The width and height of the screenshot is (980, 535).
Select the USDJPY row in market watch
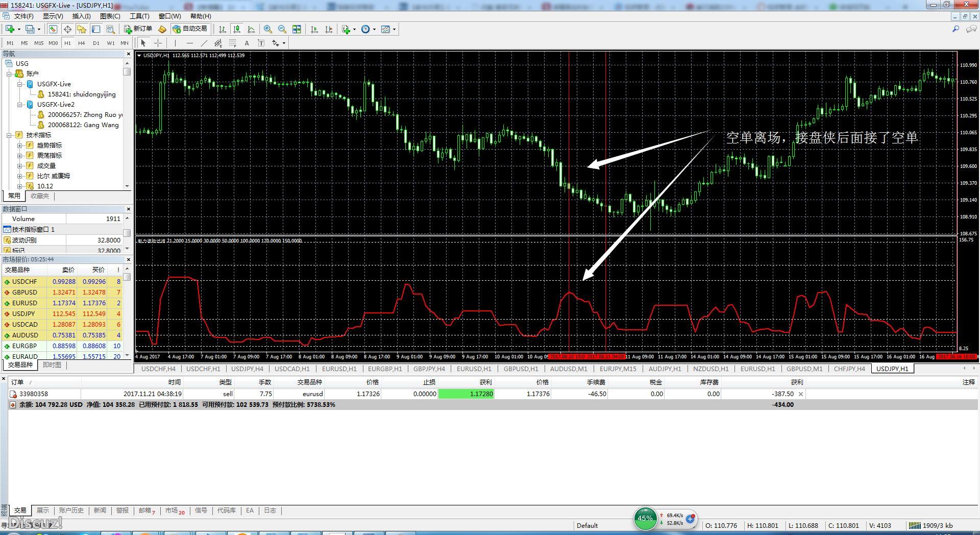pos(62,314)
